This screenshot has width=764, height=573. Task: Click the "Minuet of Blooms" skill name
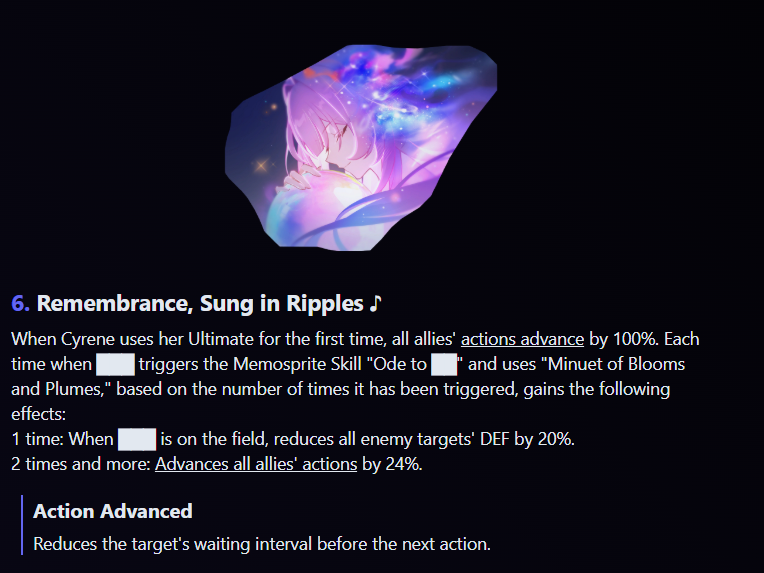616,364
